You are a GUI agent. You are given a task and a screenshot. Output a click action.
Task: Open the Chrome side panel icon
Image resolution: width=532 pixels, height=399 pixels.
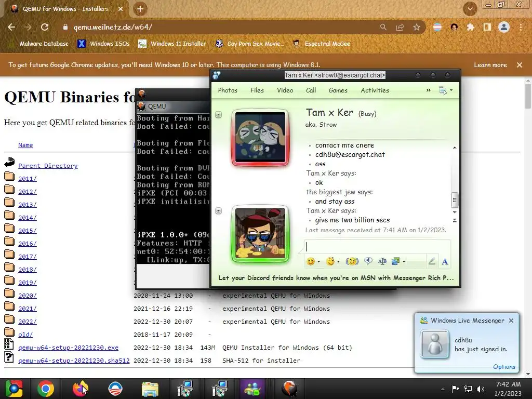(x=487, y=27)
